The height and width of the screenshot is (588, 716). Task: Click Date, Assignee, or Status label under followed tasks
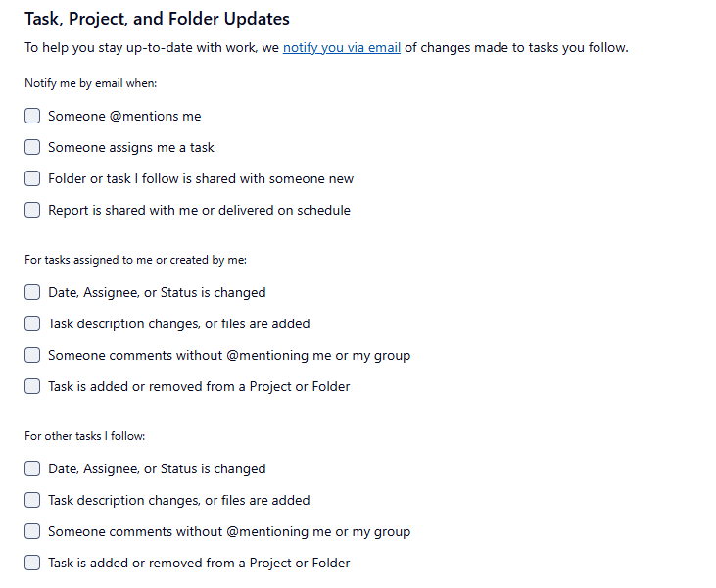157,468
